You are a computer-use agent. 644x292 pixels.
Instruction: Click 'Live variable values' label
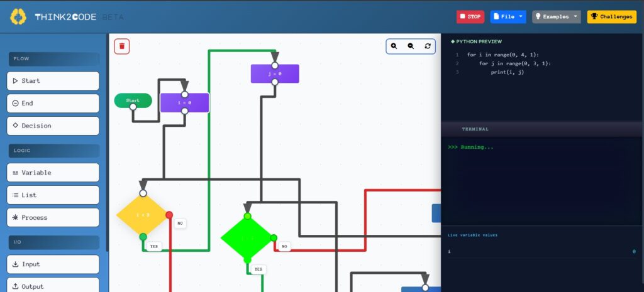pyautogui.click(x=472, y=235)
